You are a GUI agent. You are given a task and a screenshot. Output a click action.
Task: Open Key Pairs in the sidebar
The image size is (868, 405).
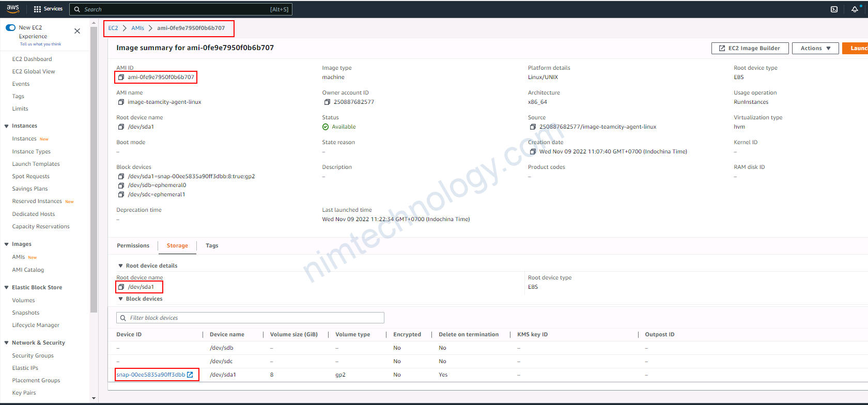coord(24,393)
